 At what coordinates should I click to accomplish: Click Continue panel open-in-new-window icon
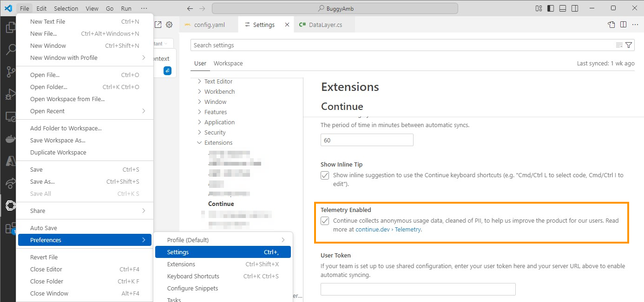pyautogui.click(x=158, y=25)
